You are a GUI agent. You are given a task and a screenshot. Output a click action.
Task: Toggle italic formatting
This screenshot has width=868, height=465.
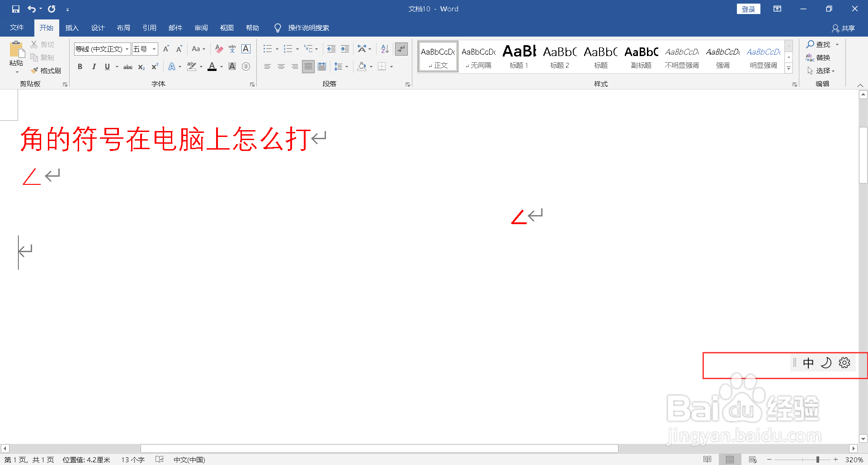tap(94, 66)
